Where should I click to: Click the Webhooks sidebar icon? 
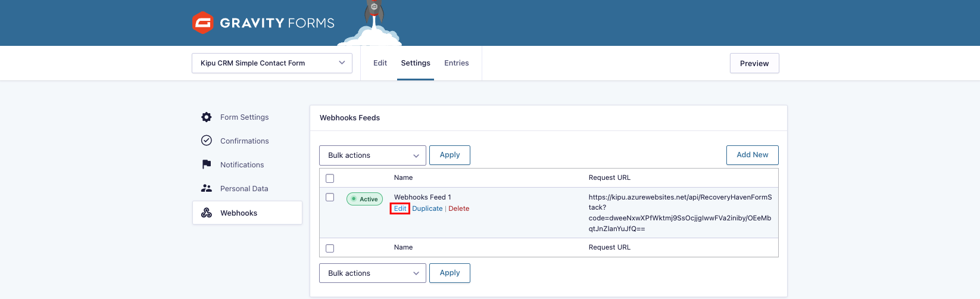[x=207, y=213]
